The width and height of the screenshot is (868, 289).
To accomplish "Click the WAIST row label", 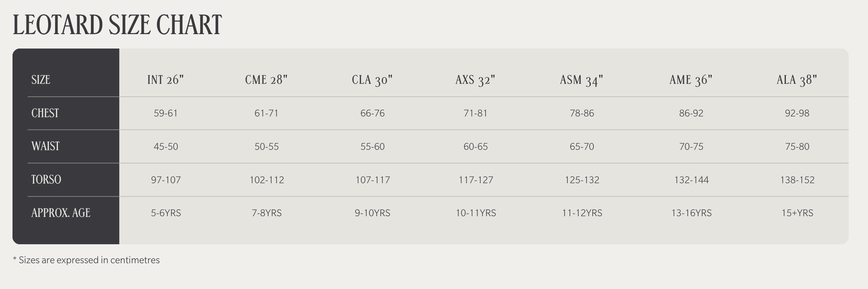I will point(45,146).
